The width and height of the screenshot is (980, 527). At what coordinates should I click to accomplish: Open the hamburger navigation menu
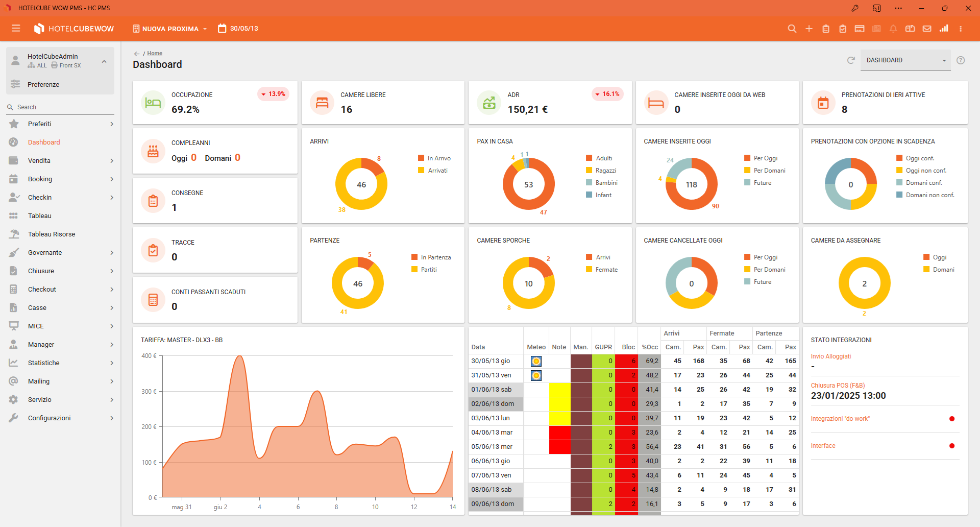click(16, 29)
